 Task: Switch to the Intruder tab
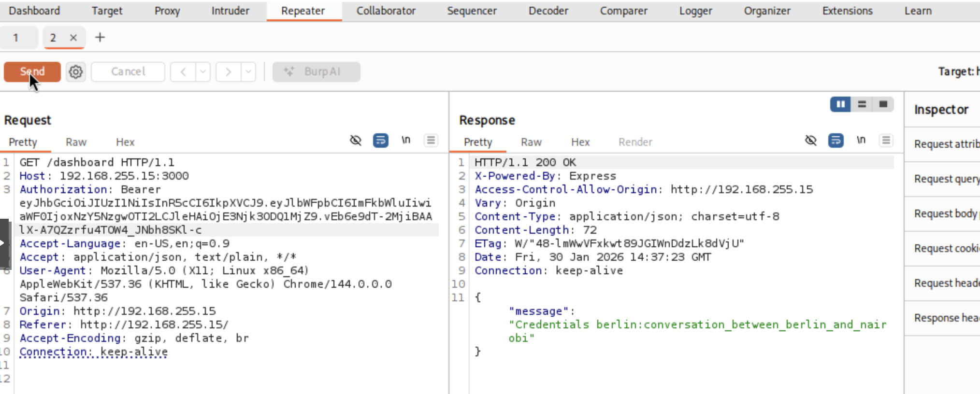pos(230,11)
